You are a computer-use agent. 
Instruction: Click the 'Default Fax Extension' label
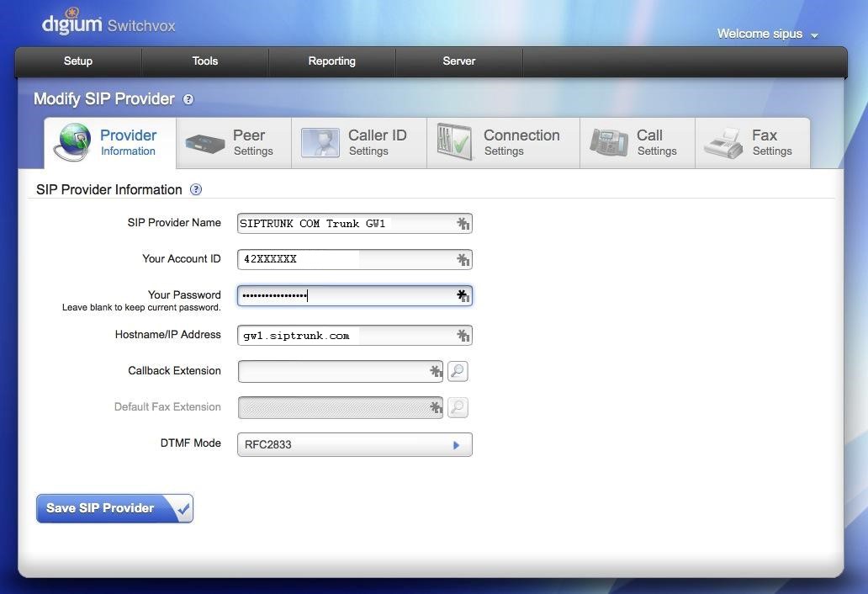tap(167, 407)
